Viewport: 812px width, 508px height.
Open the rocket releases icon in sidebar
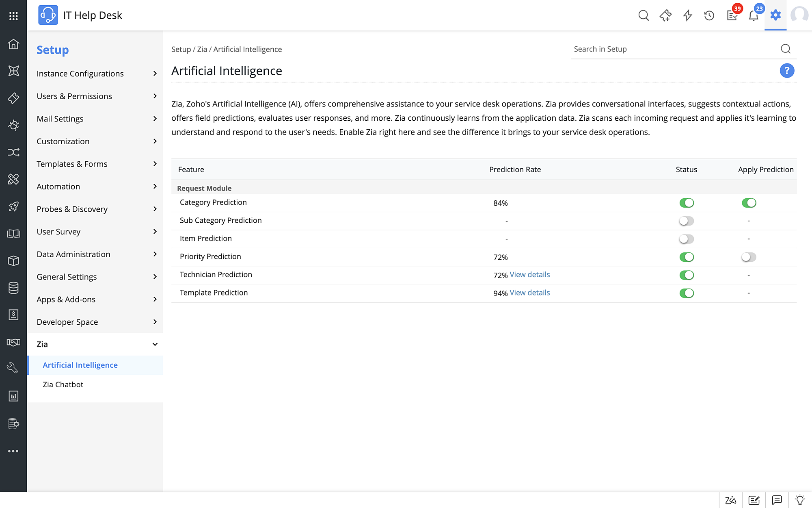(13, 207)
